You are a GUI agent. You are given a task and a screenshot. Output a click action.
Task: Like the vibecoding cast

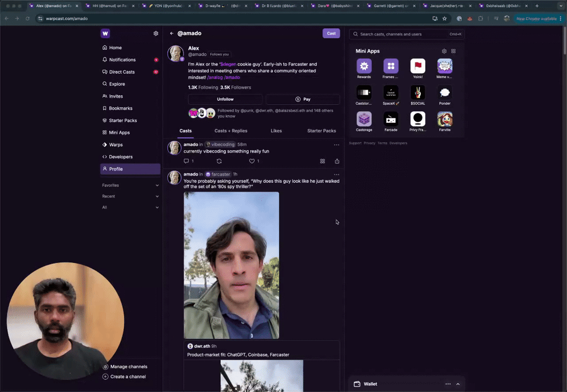[252, 161]
